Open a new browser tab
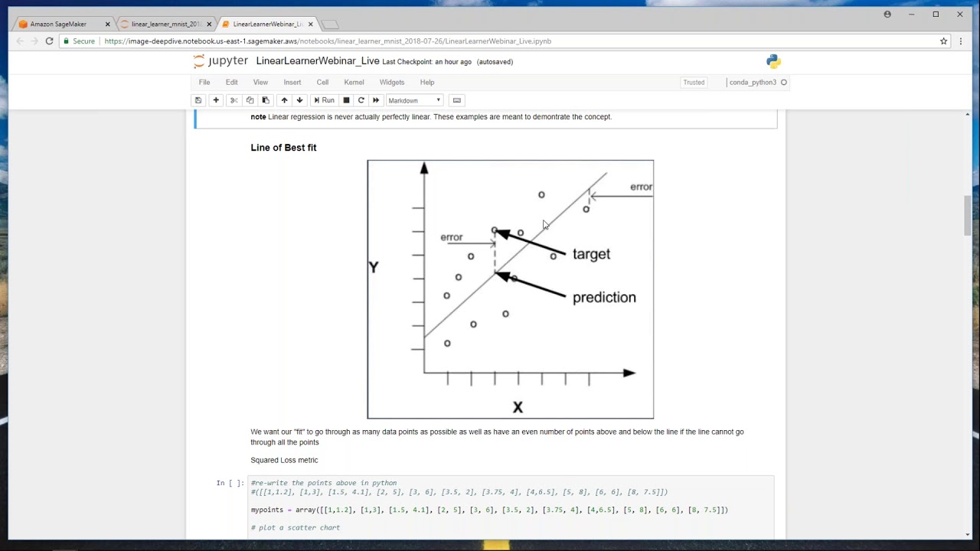Image resolution: width=980 pixels, height=551 pixels. coord(330,24)
